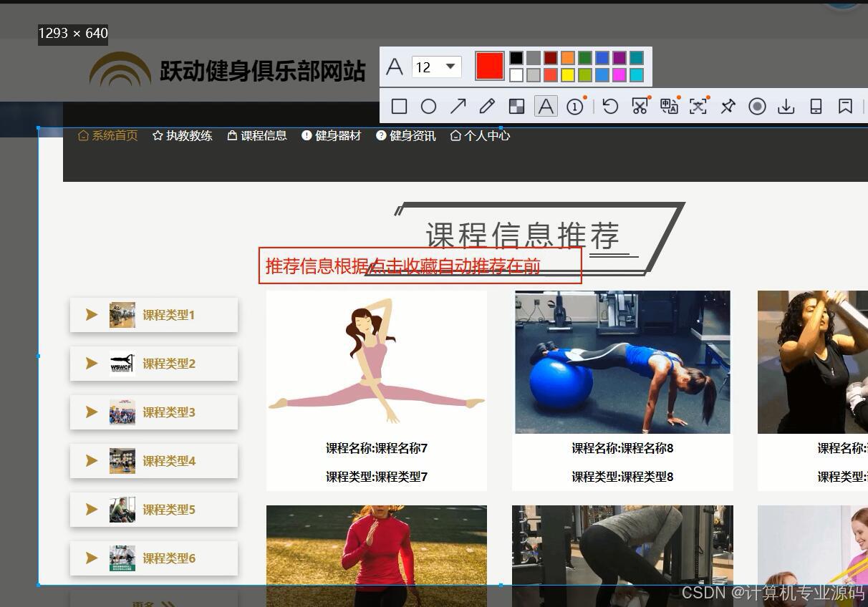Viewport: 868px width, 607px height.
Task: Select the mosaic blur tool
Action: tap(516, 107)
